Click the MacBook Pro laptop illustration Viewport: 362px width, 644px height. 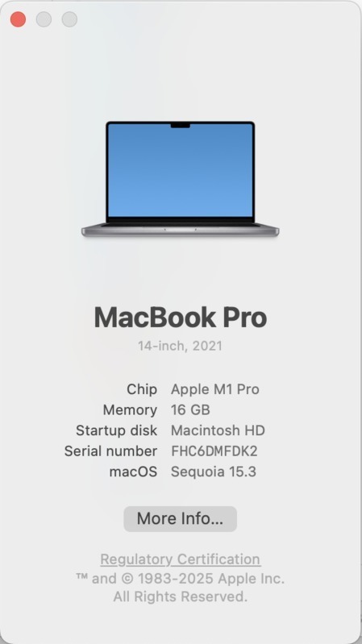181,179
